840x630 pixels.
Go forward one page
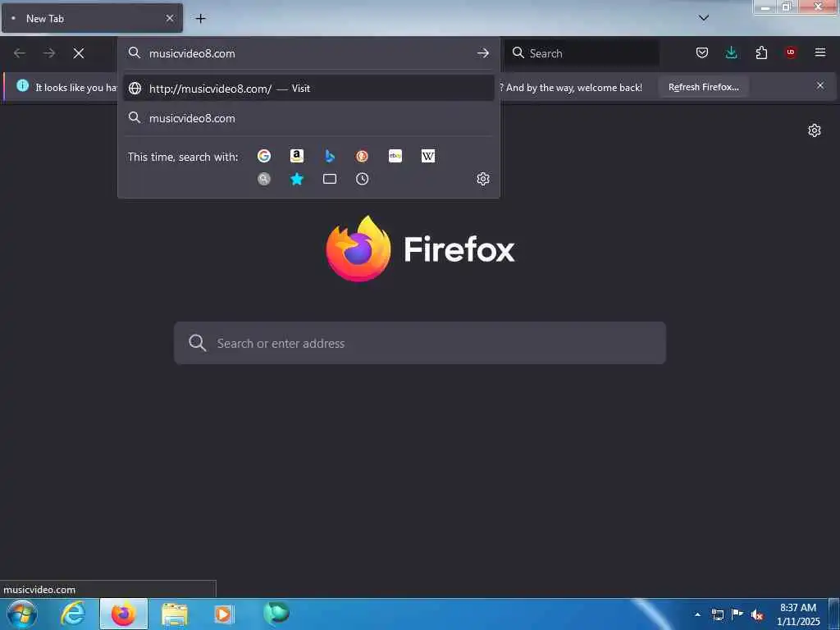tap(49, 53)
